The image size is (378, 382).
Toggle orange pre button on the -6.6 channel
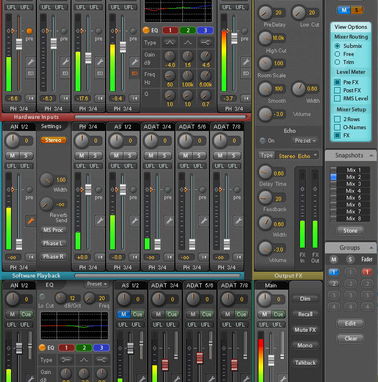pyautogui.click(x=29, y=31)
